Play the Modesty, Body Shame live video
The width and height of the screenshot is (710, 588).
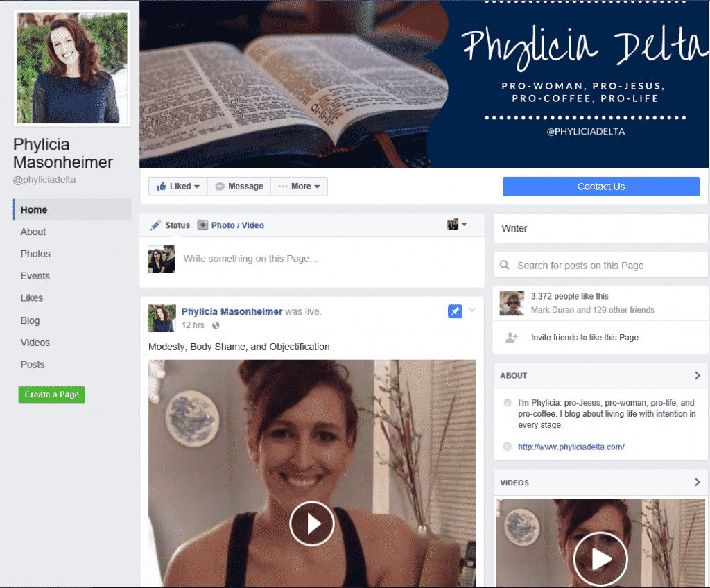tap(312, 524)
